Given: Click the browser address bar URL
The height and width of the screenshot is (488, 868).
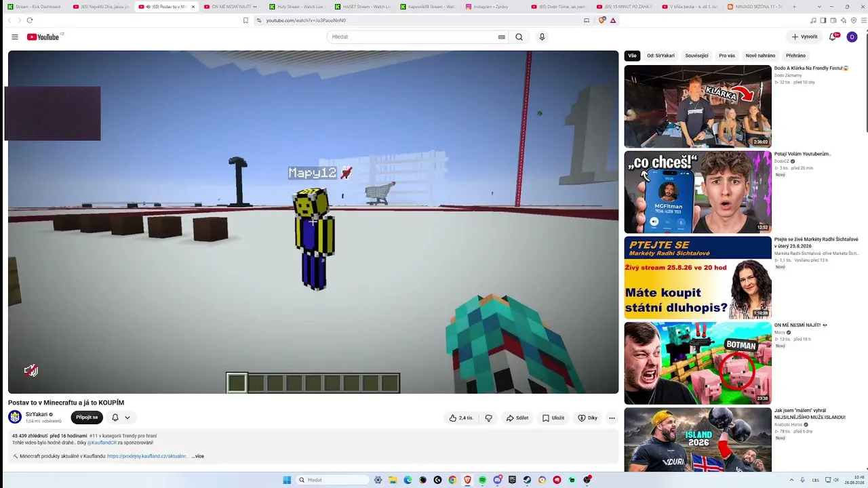Looking at the screenshot, I should tap(306, 20).
